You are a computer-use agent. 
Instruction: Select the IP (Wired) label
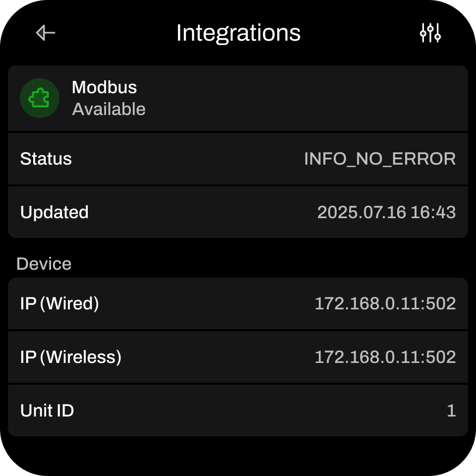pyautogui.click(x=59, y=303)
